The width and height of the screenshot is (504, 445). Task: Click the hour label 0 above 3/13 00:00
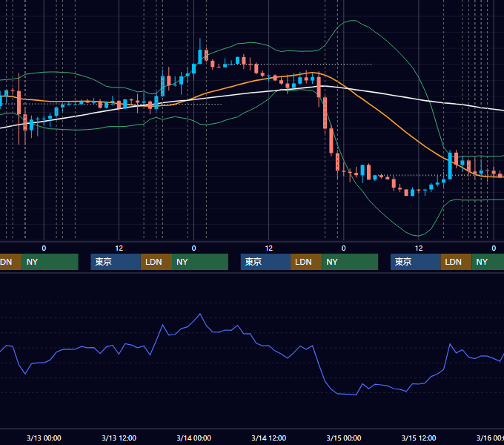(x=44, y=248)
